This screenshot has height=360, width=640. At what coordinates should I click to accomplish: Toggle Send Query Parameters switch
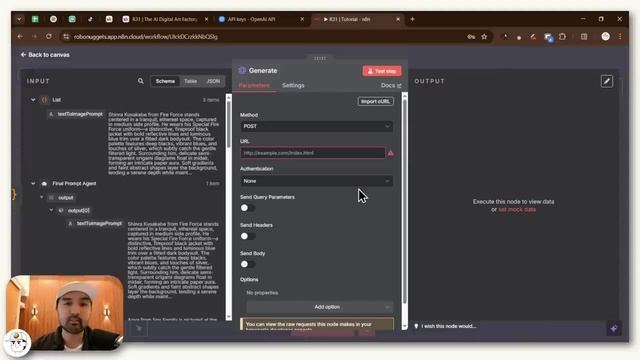[x=247, y=208]
